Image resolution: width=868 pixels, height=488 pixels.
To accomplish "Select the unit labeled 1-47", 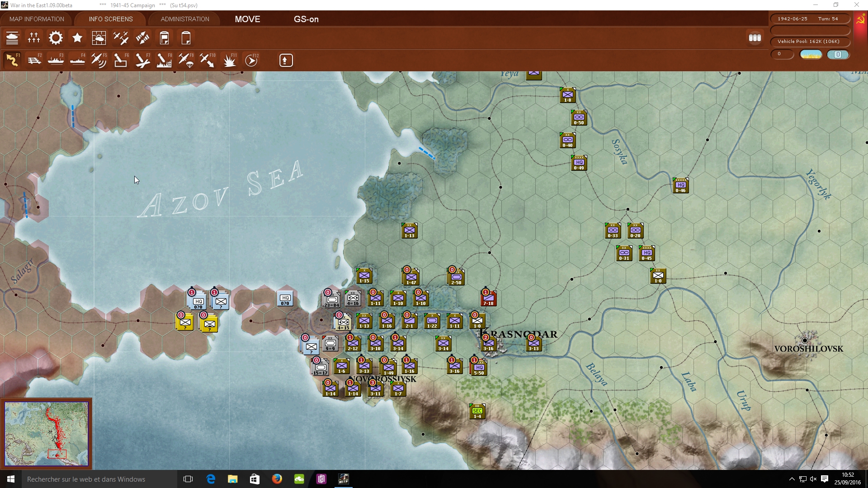I will 411,277.
